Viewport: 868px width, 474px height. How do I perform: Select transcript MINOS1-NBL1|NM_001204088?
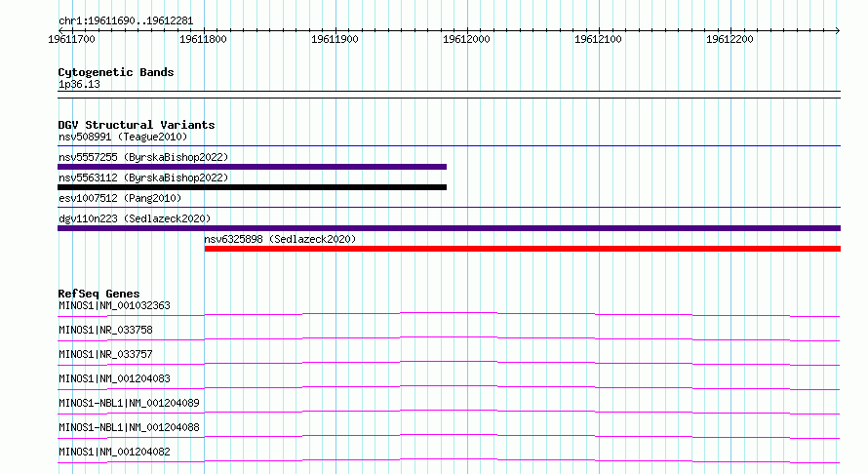[x=129, y=427]
